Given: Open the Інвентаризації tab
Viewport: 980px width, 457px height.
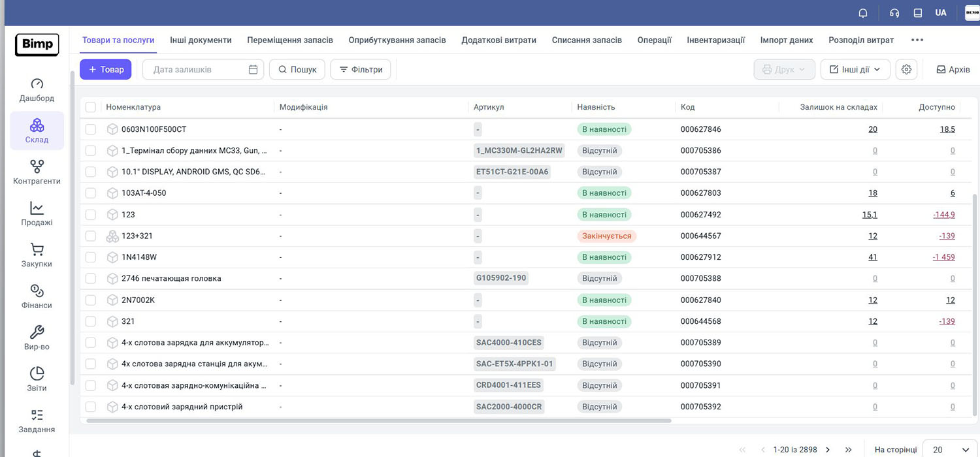Looking at the screenshot, I should [715, 40].
